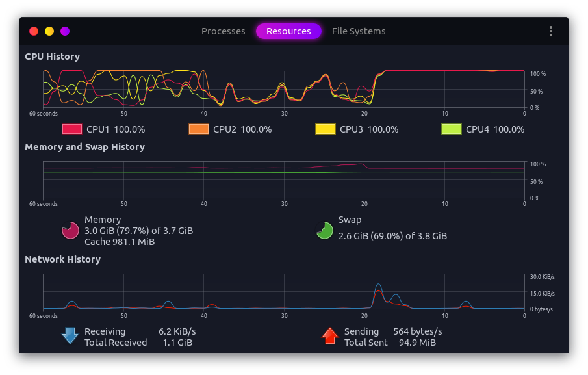The width and height of the screenshot is (588, 375).
Task: Maximize the window with purple button
Action: (65, 31)
